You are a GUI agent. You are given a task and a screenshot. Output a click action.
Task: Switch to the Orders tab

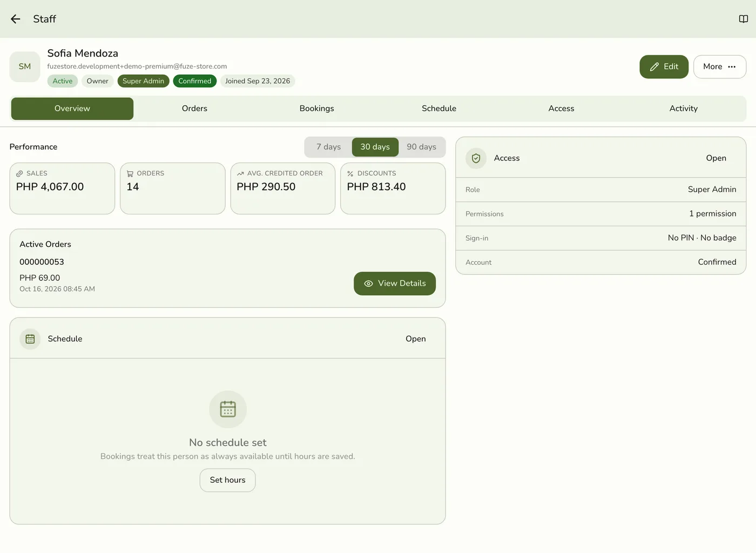coord(194,109)
